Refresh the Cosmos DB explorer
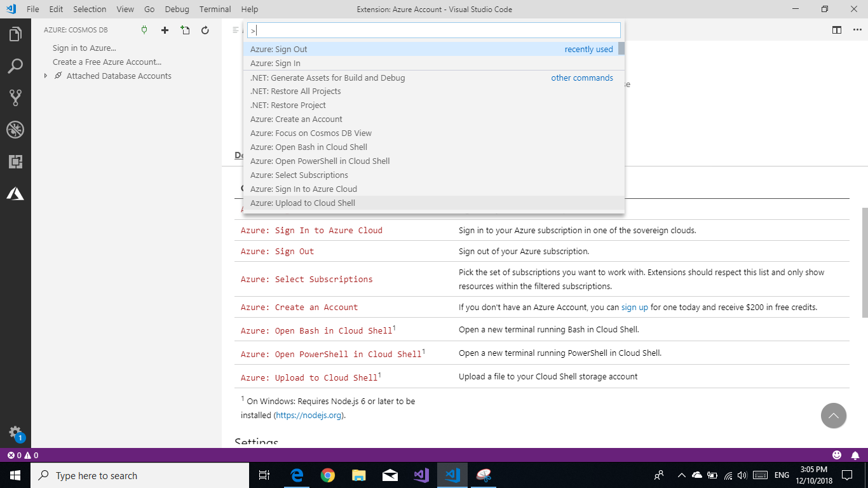This screenshot has width=868, height=488. (205, 29)
